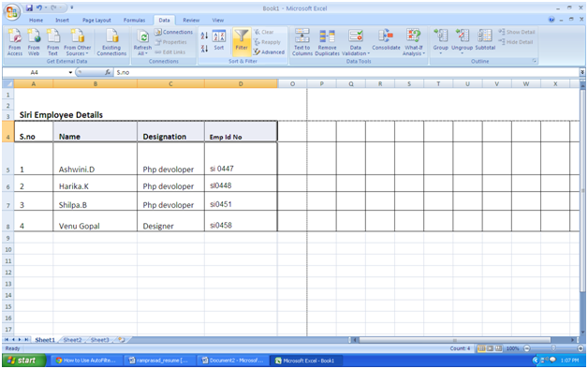Select Normal view button in status bar
Viewport: 588px width, 369px height.
coord(481,348)
